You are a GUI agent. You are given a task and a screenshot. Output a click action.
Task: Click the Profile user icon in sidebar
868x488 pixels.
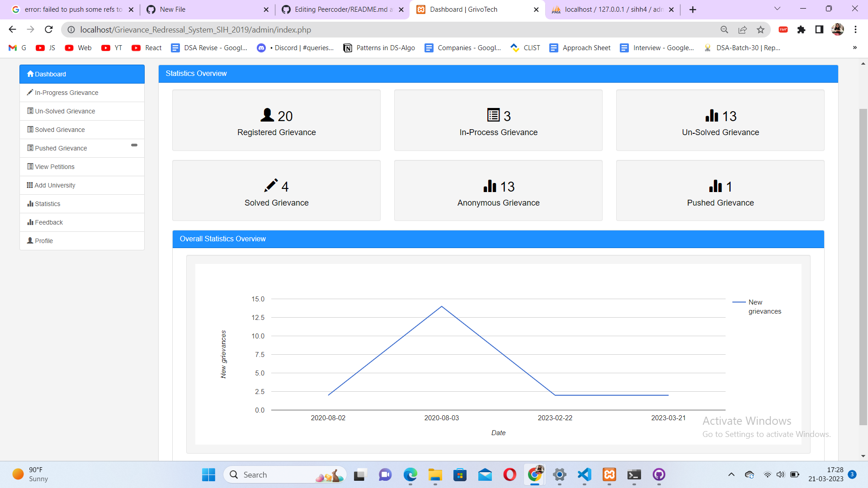coord(30,241)
